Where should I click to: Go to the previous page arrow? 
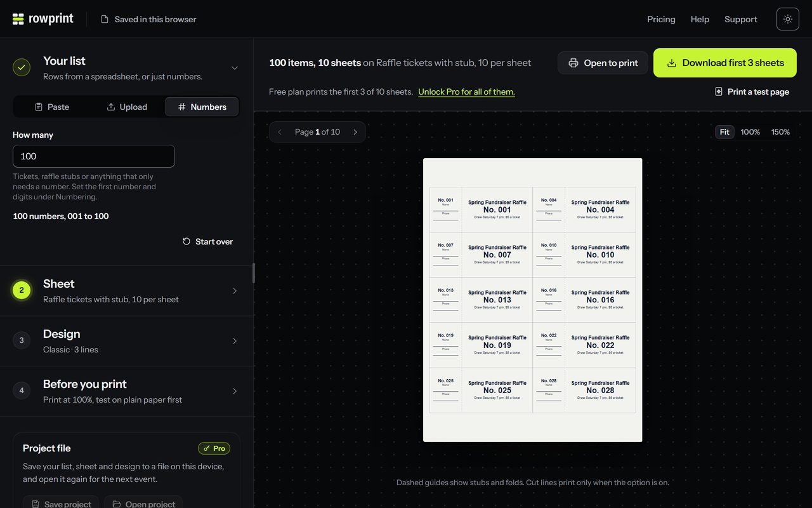[x=280, y=132]
